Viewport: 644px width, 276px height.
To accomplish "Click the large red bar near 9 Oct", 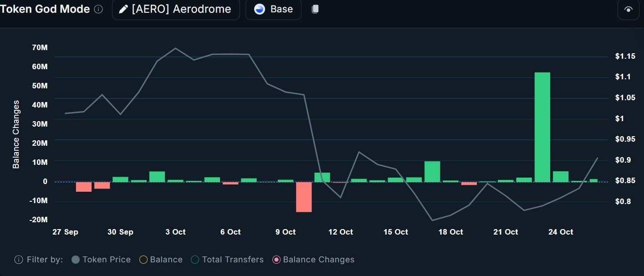I will (304, 197).
